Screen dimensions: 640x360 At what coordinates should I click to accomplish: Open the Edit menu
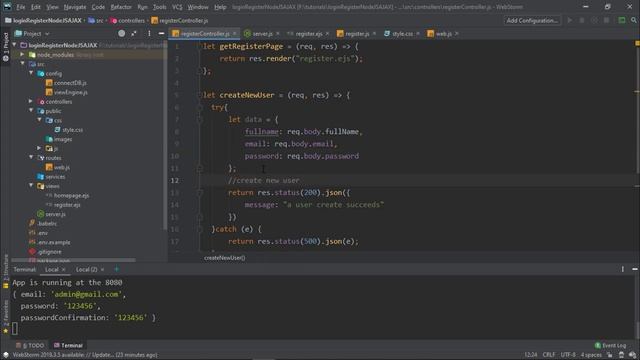coord(36,7)
